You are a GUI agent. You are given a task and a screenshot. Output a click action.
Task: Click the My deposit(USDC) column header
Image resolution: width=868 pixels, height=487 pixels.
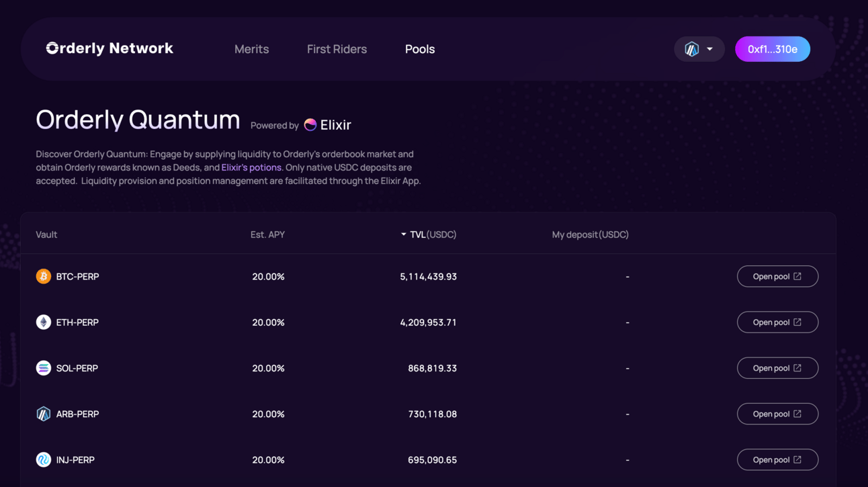point(590,234)
